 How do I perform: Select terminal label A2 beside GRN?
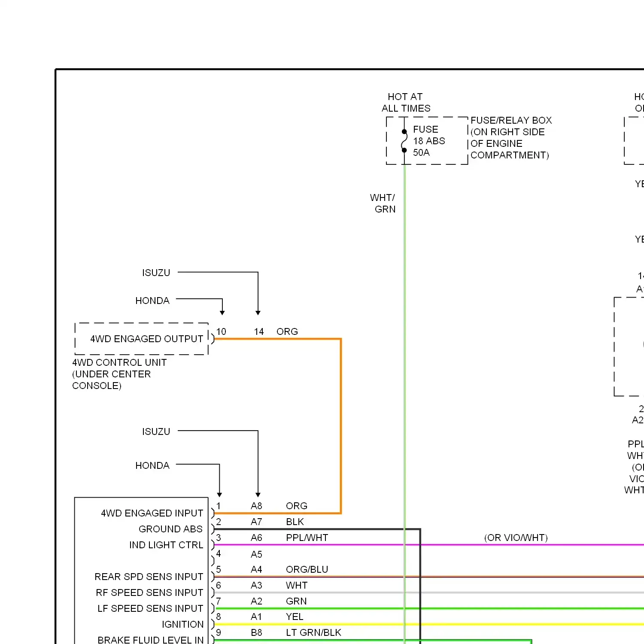(x=256, y=601)
